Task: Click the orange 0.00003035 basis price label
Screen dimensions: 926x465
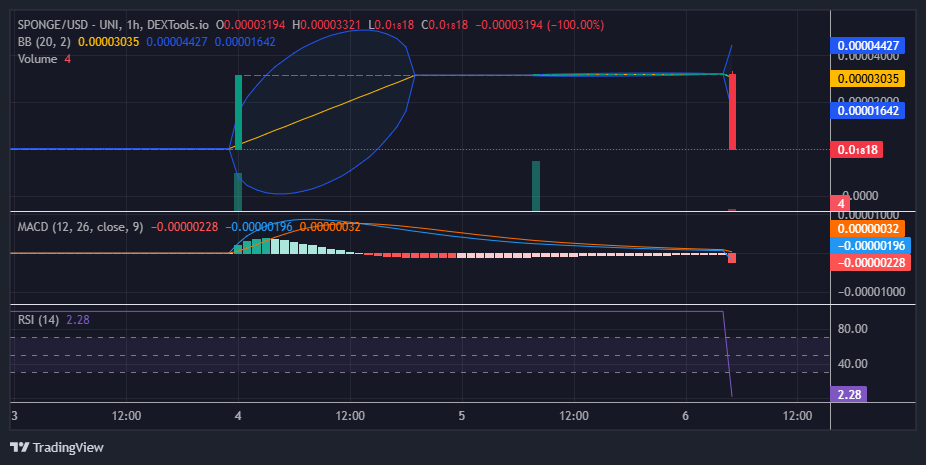Action: (x=868, y=79)
